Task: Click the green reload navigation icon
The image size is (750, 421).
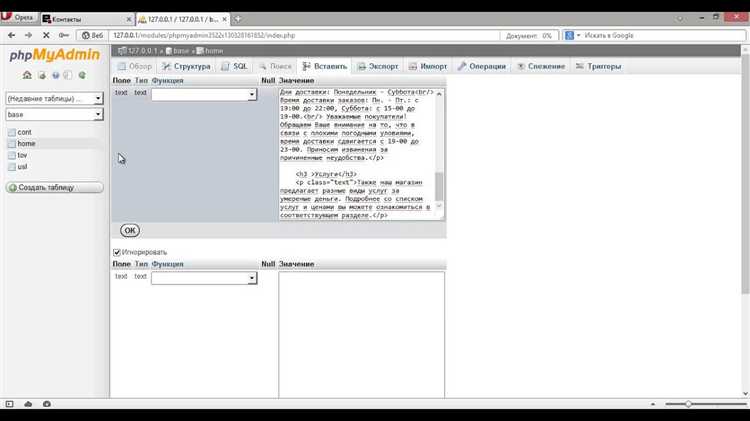Action: pyautogui.click(x=82, y=75)
